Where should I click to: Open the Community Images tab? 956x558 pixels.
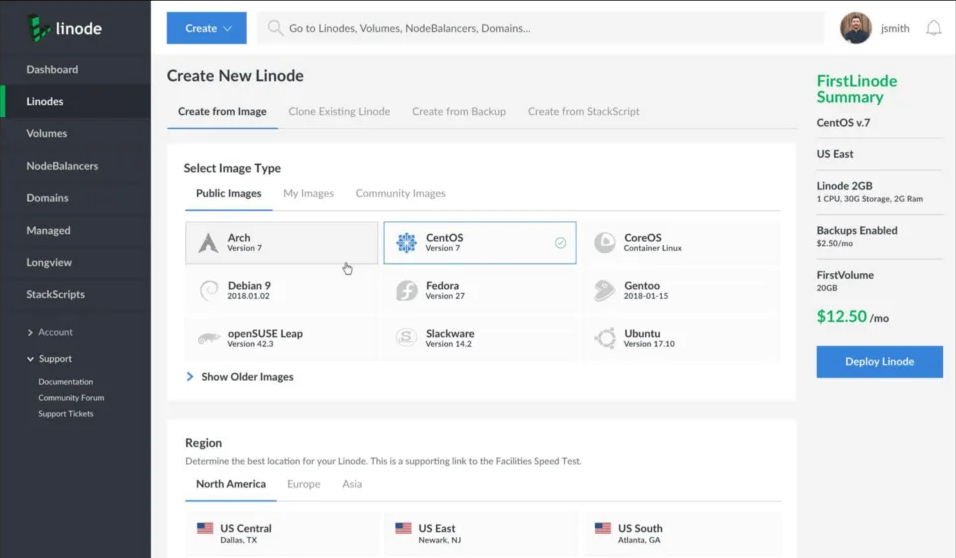(x=401, y=193)
